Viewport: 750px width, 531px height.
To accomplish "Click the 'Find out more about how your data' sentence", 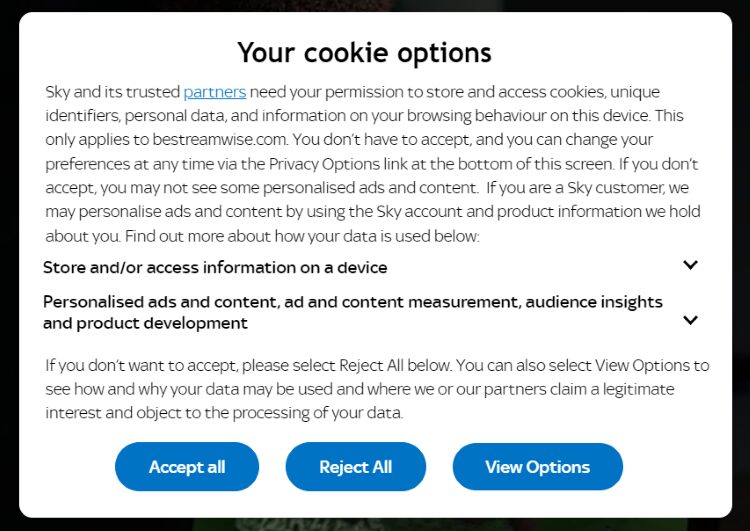I will tap(300, 237).
